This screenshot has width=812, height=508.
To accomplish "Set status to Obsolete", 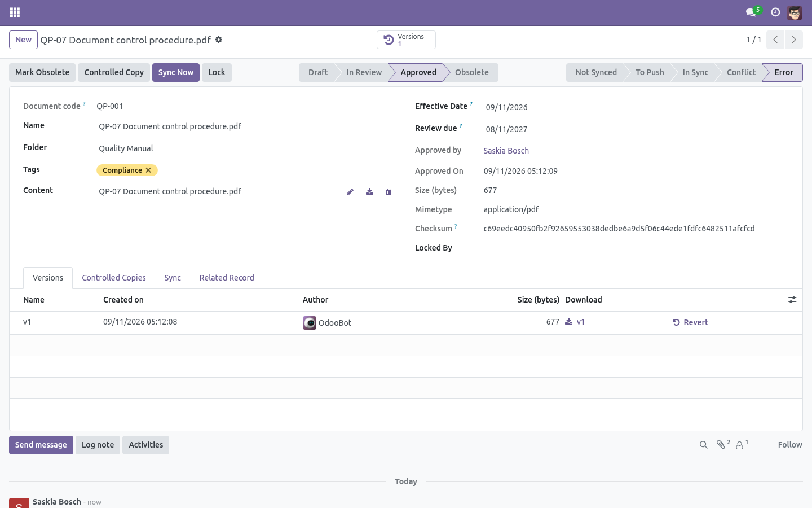I will coord(472,72).
